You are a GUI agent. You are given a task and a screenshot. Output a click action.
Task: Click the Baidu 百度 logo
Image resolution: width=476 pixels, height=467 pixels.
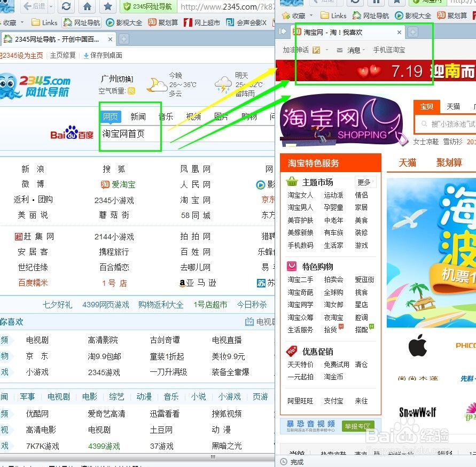click(72, 133)
